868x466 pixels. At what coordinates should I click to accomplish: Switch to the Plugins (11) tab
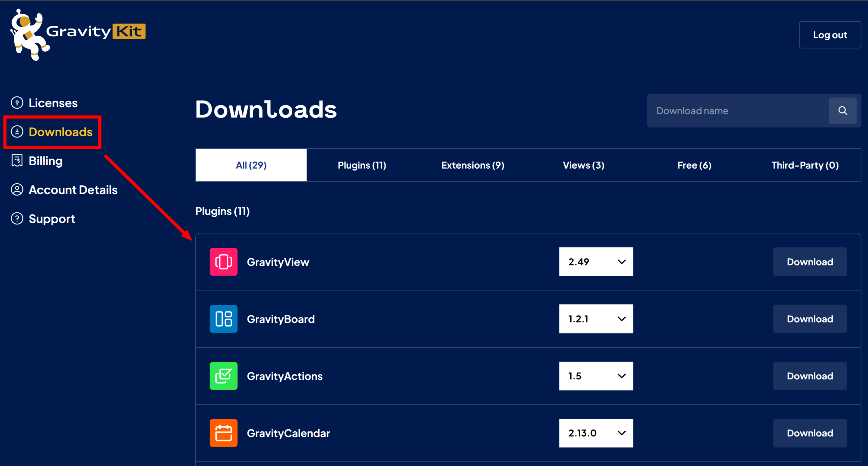coord(362,165)
